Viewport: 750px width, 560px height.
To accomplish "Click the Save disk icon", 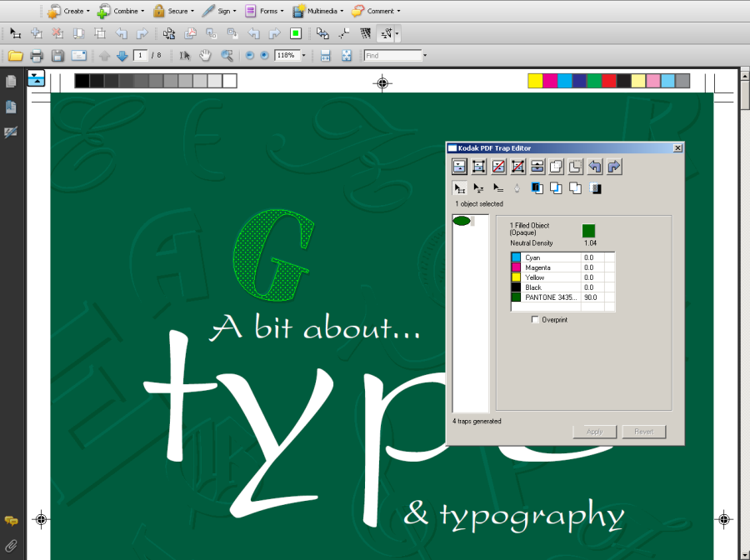I will [x=57, y=56].
